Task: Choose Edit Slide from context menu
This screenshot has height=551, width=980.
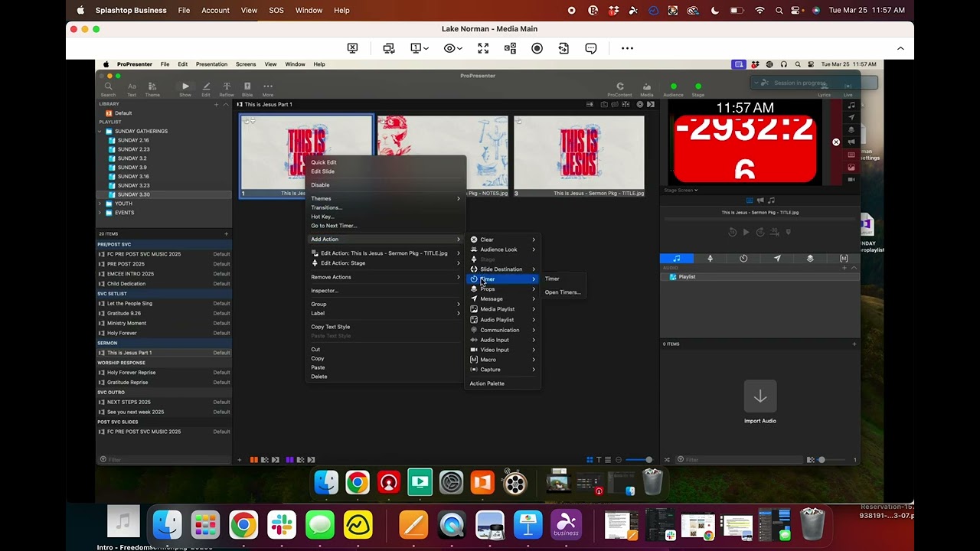Action: tap(322, 171)
